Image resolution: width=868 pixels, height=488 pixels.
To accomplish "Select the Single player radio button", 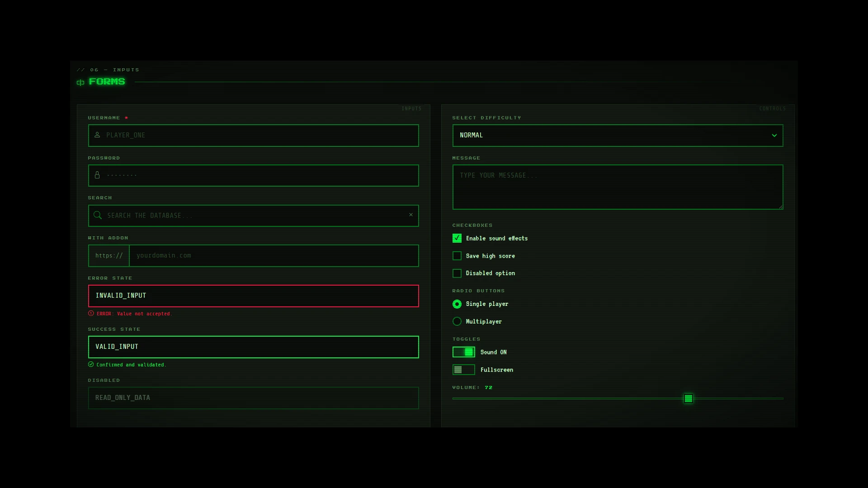I will (457, 304).
